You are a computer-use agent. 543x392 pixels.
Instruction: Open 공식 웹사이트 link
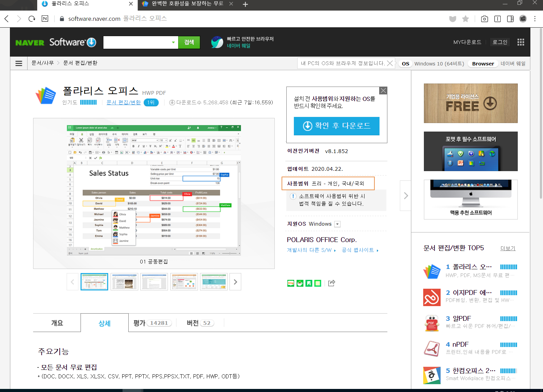point(360,250)
